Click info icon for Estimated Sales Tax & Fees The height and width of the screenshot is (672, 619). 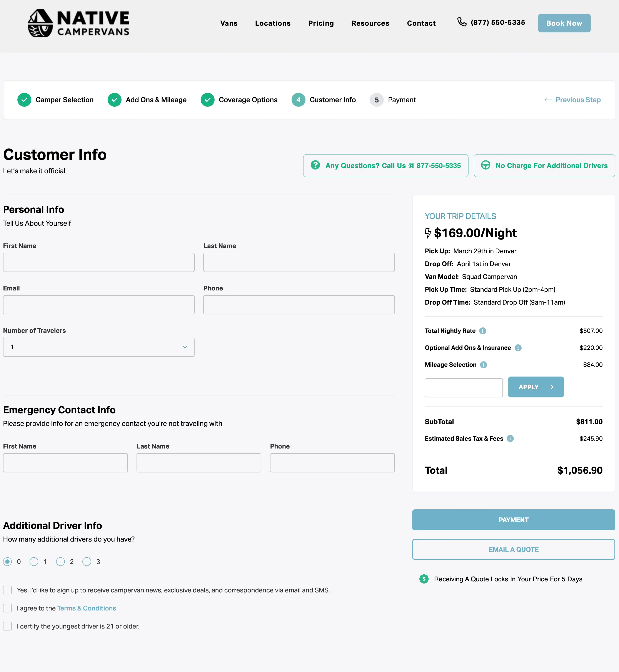pos(510,439)
